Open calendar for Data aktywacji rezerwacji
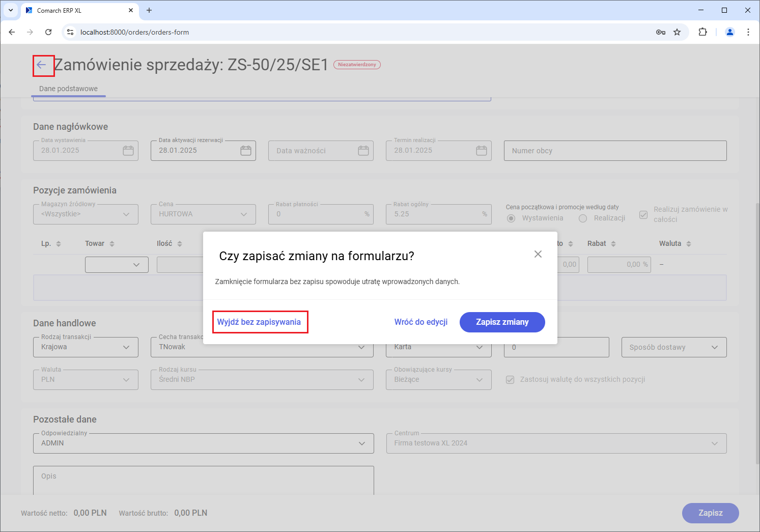The width and height of the screenshot is (760, 532). tap(246, 151)
